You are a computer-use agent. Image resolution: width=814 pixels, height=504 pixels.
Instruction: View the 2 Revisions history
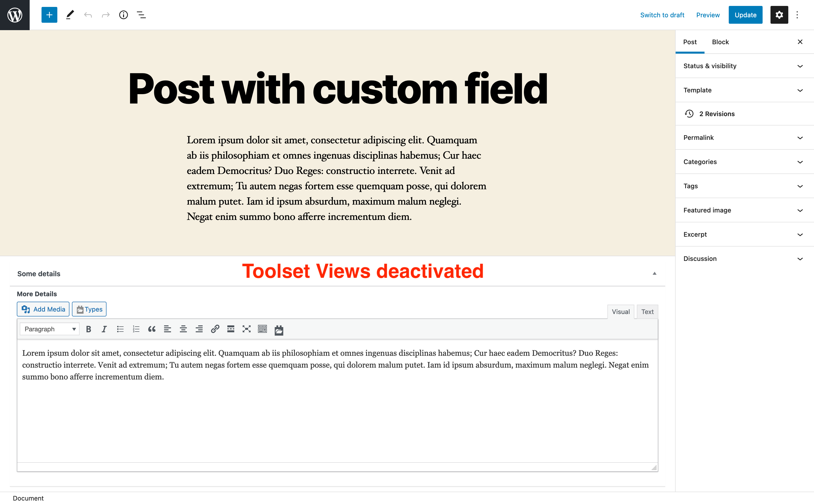pos(745,114)
